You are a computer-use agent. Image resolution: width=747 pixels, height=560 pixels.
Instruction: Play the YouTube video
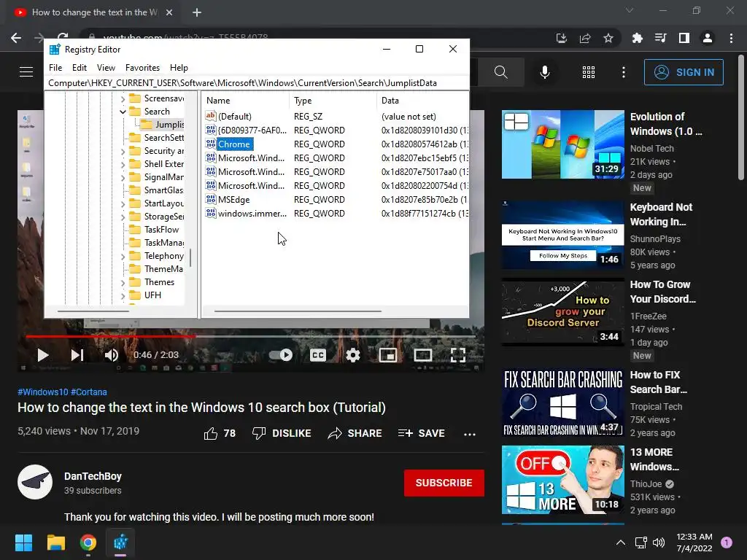[x=43, y=355]
